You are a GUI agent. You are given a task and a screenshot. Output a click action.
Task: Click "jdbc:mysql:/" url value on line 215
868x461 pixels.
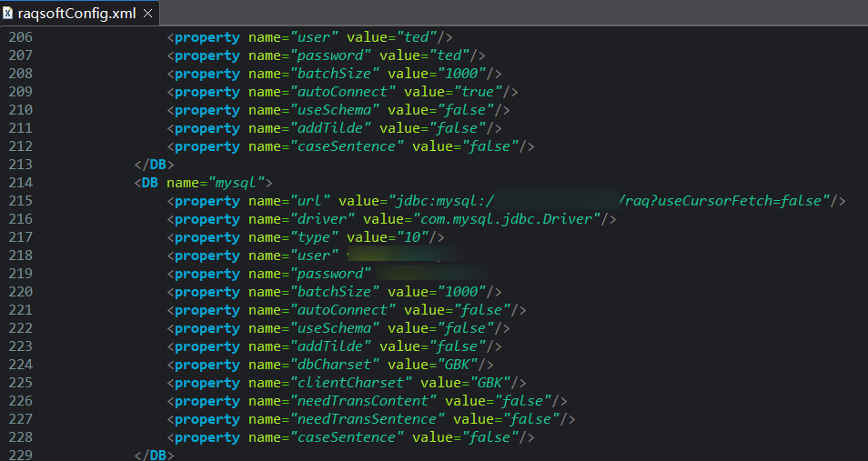[445, 201]
